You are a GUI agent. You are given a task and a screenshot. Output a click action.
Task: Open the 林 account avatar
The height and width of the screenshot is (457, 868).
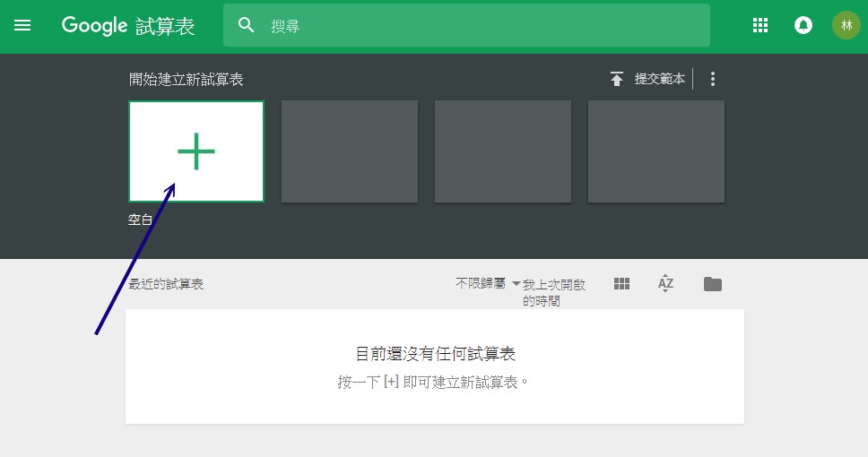coord(846,25)
